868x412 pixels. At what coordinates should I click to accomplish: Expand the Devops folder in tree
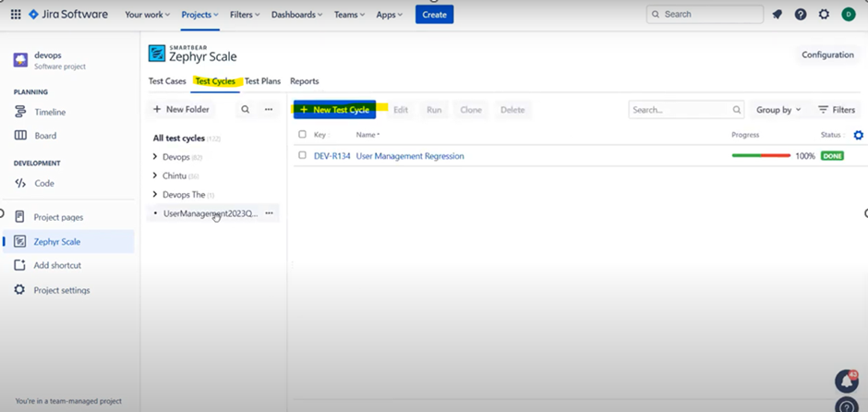click(155, 157)
